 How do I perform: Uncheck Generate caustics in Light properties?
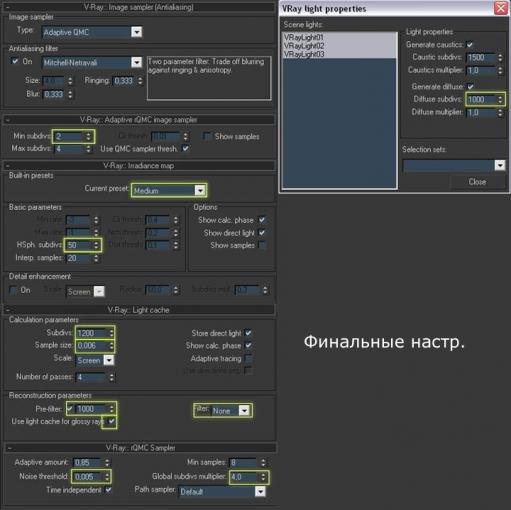[x=470, y=45]
